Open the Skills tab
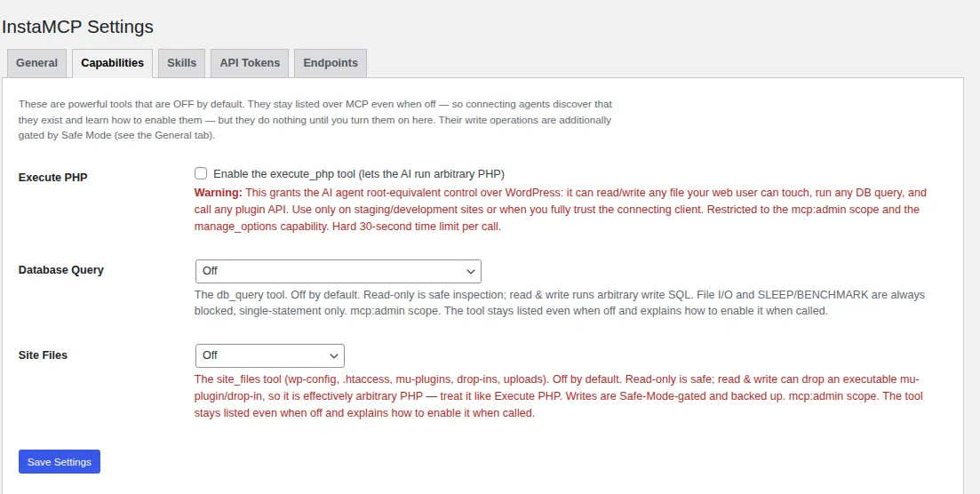Viewport: 980px width, 494px height. click(x=182, y=63)
